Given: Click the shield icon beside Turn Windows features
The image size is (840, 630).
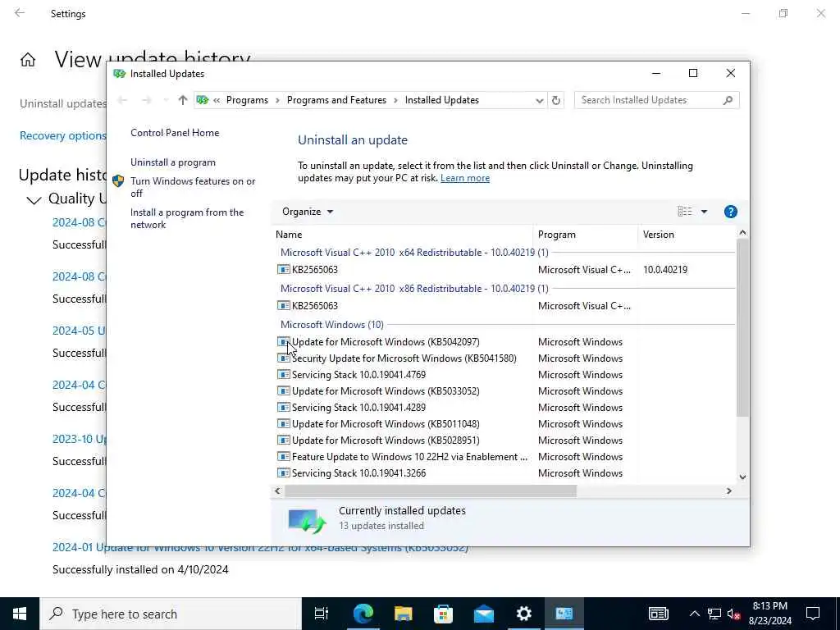Looking at the screenshot, I should click(118, 181).
